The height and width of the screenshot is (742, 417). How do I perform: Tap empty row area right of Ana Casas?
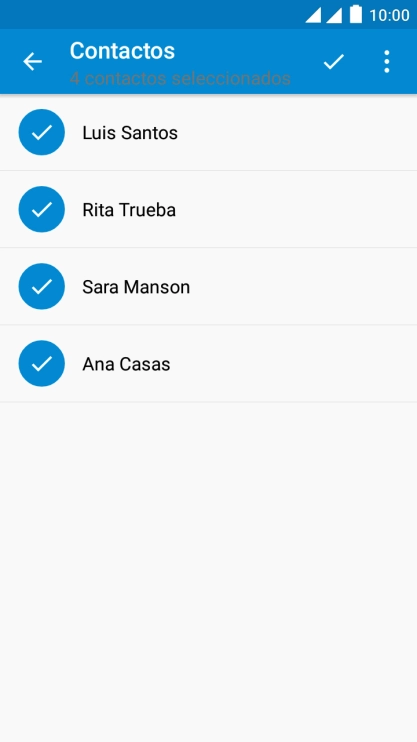[293, 363]
